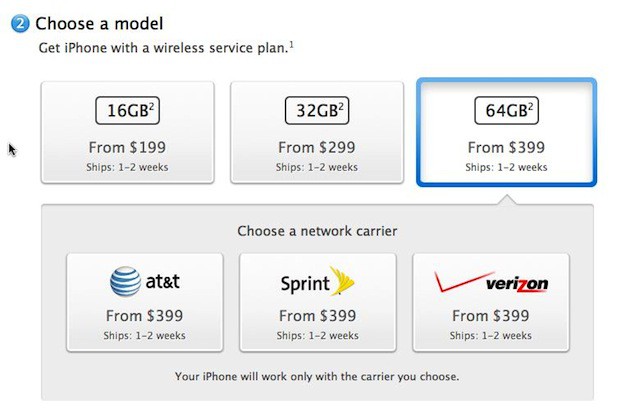
Task: Click the 'Choose a network carrier' heading
Action: (x=317, y=231)
